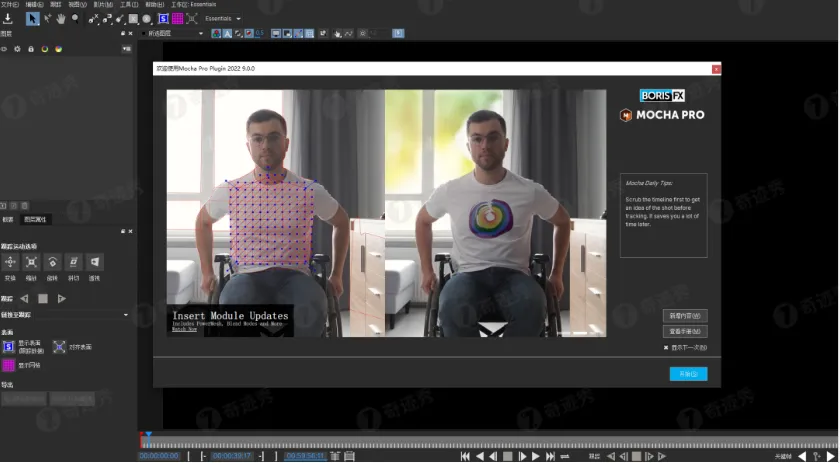Toggle the lock icon in Layers panel
Viewport: 840px width, 463px height.
tap(31, 49)
